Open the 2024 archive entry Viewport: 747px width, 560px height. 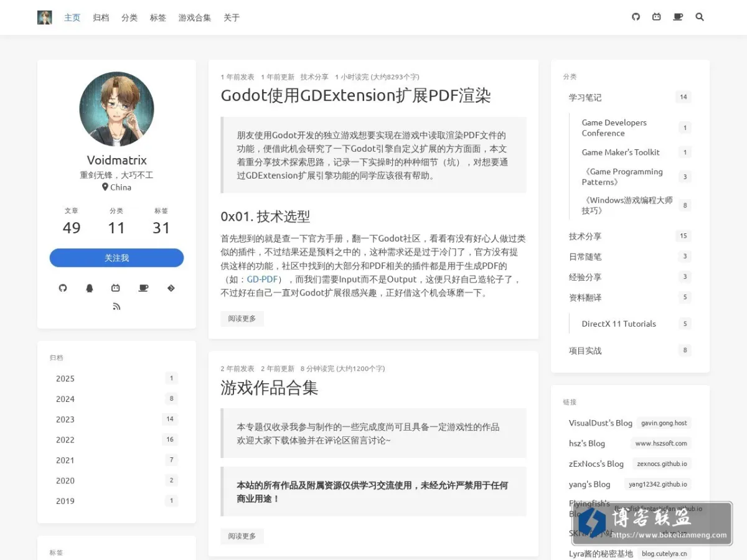(x=116, y=399)
